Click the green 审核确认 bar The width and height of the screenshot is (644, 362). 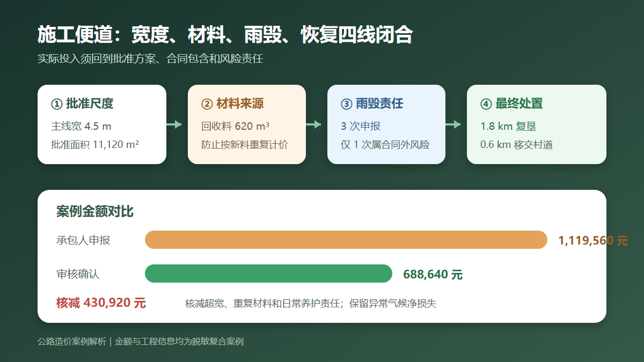pos(269,274)
